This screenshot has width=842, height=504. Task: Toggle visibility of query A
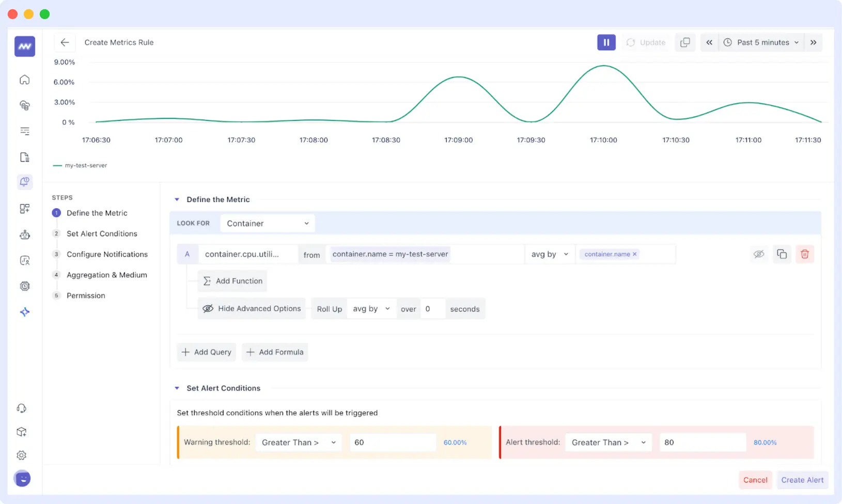click(758, 254)
